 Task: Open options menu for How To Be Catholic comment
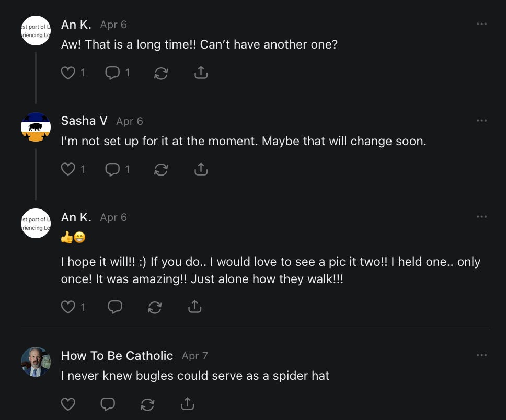[481, 355]
